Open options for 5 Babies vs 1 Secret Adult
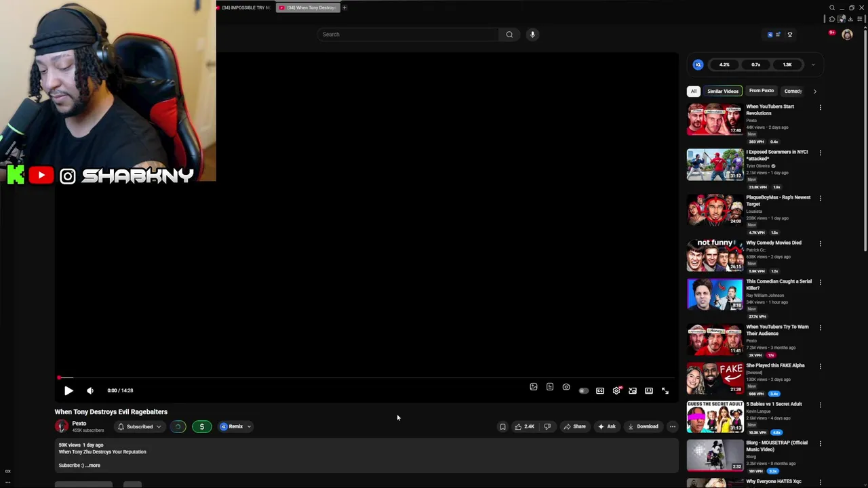The width and height of the screenshot is (868, 488). click(x=820, y=405)
